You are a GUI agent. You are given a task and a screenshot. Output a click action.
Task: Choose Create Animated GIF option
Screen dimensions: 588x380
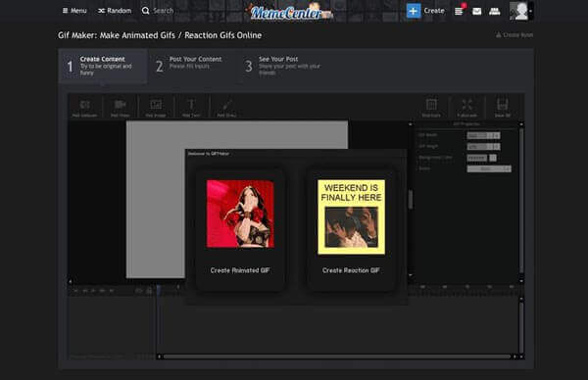240,230
